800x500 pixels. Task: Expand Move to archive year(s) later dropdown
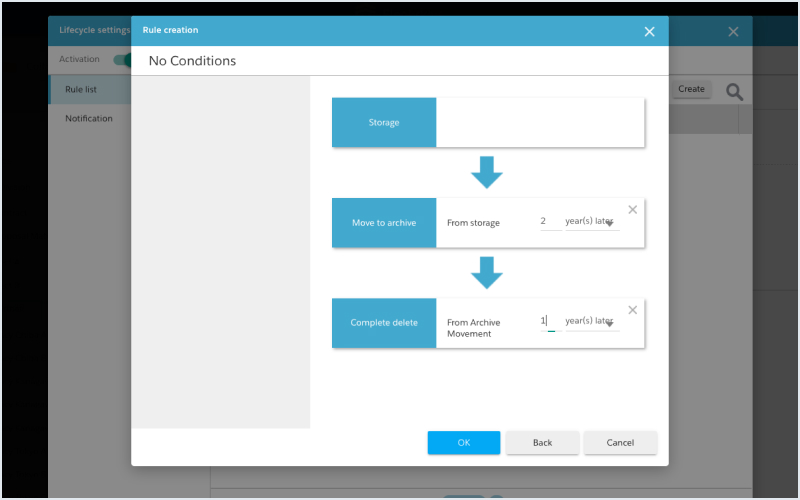[608, 224]
